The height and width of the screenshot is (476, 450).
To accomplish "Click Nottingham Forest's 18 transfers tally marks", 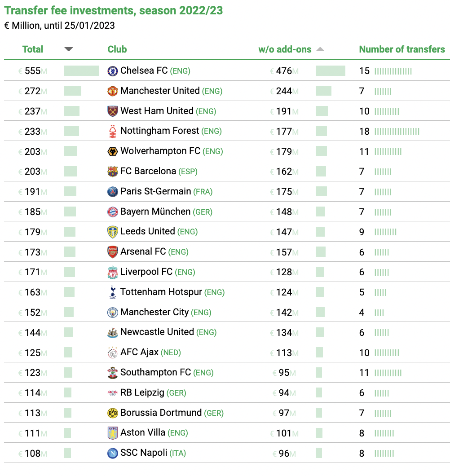I will [397, 132].
